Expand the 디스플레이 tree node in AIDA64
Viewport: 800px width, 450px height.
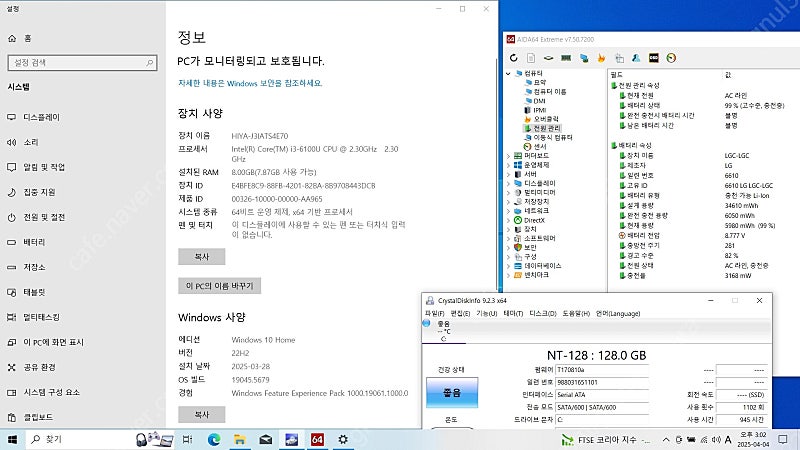pos(508,183)
